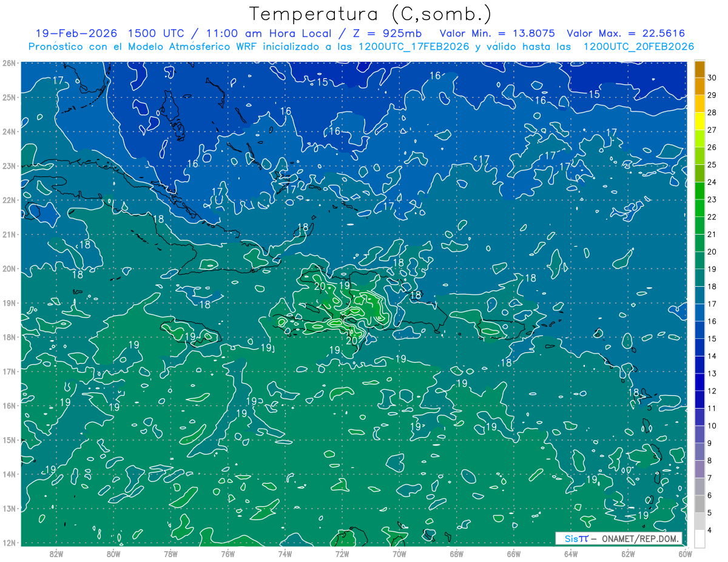
Task: Click the colorbar label "8"
Action: tap(710, 461)
